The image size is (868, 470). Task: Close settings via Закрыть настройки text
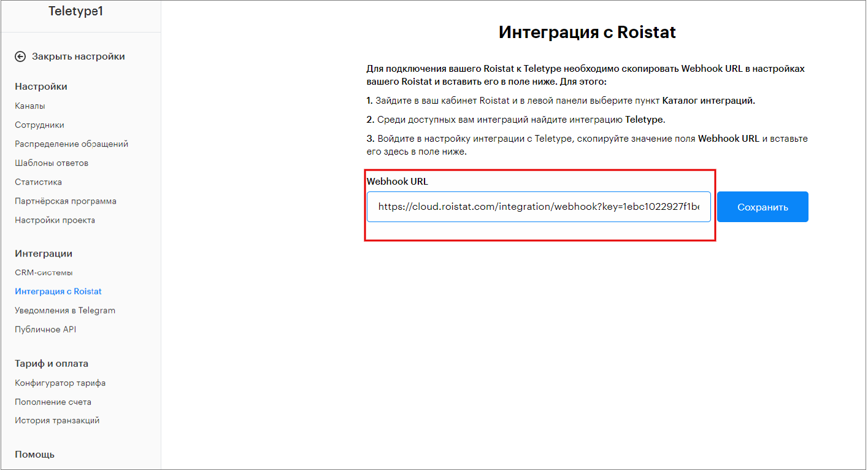point(79,56)
